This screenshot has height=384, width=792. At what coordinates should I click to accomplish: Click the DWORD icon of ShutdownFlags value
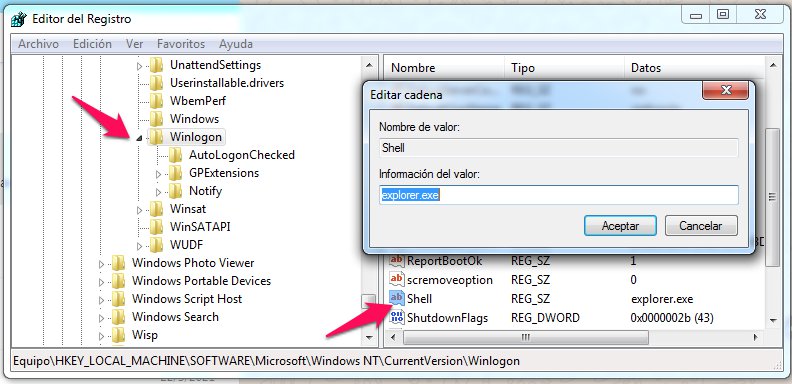pyautogui.click(x=397, y=318)
